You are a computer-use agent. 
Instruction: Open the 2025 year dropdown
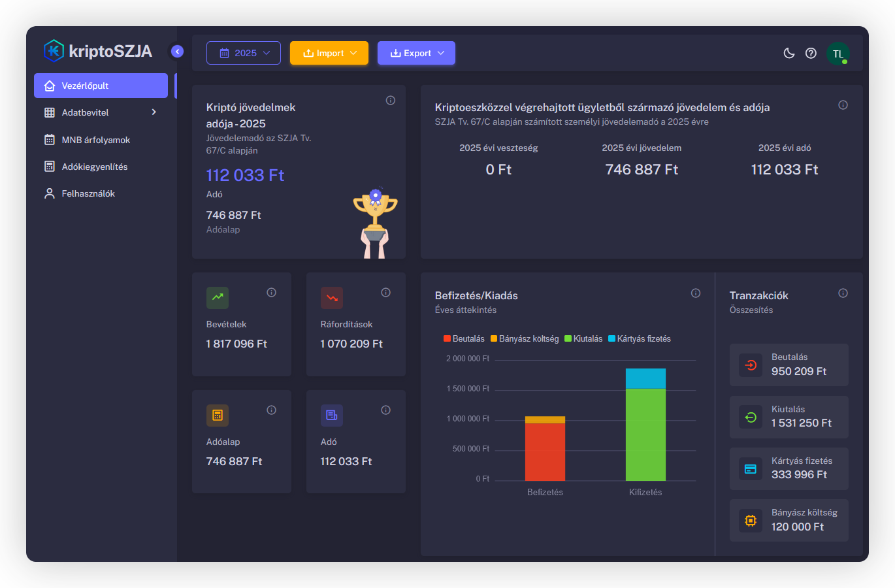pos(243,53)
